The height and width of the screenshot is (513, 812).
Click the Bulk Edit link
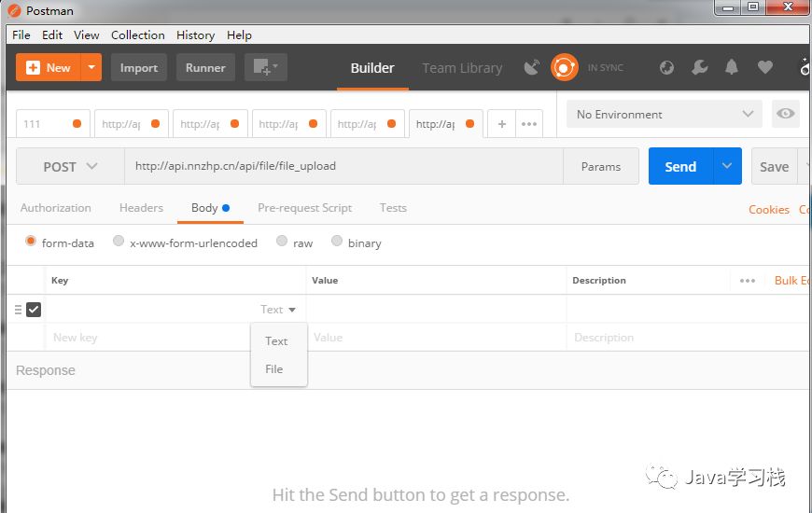792,281
